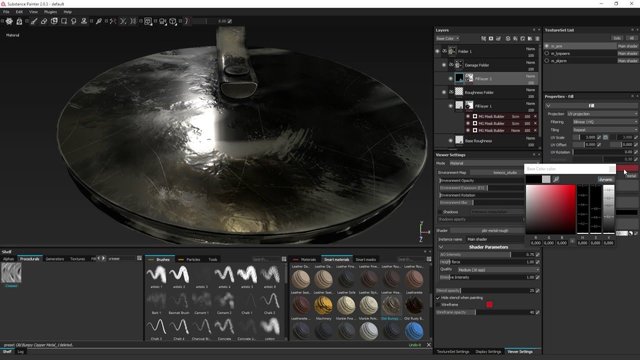This screenshot has width=640, height=360.
Task: Add a paint effect via first Layers toolbar icon
Action: [483, 38]
